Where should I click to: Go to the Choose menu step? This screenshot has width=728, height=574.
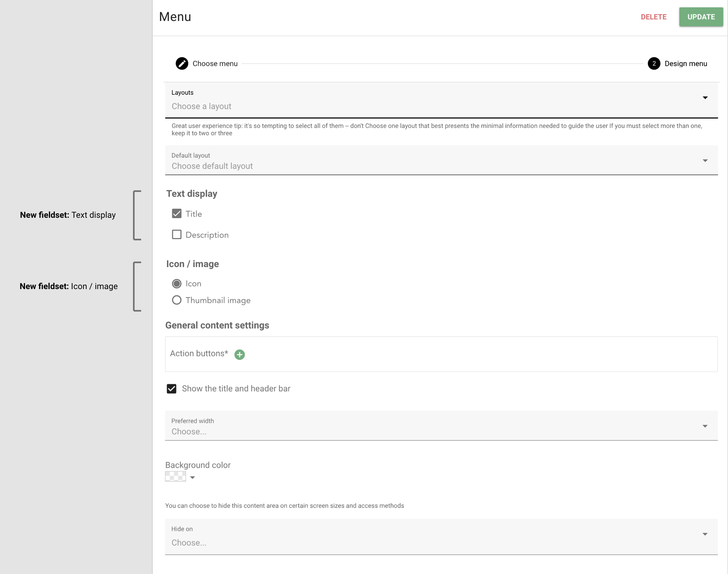(215, 64)
